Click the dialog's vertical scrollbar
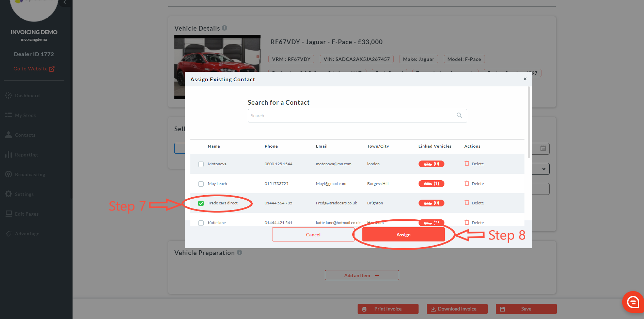Viewport: 644px width, 319px height. [x=529, y=122]
